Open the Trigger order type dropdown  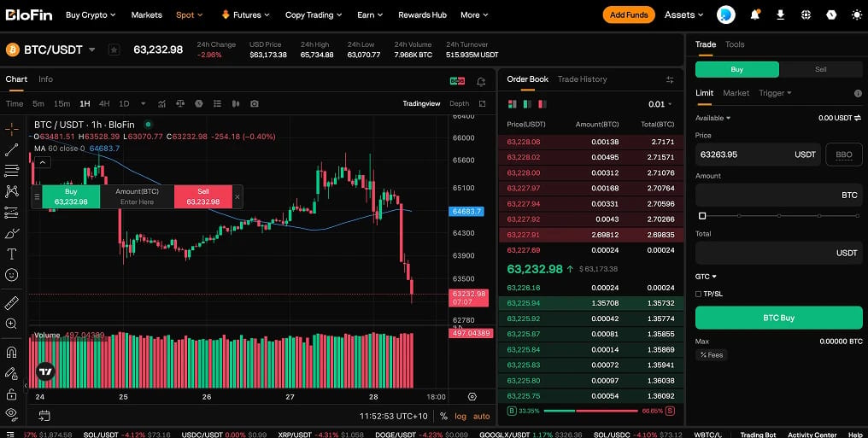click(775, 93)
